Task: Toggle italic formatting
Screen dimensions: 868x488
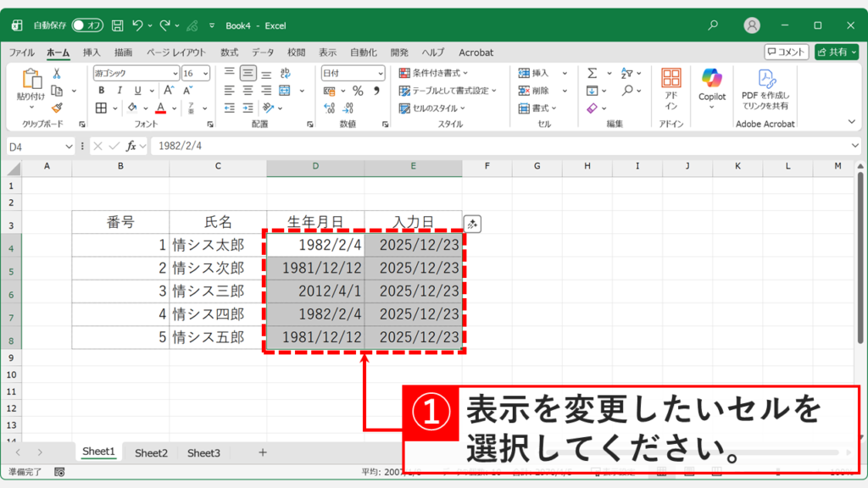Action: [x=118, y=90]
